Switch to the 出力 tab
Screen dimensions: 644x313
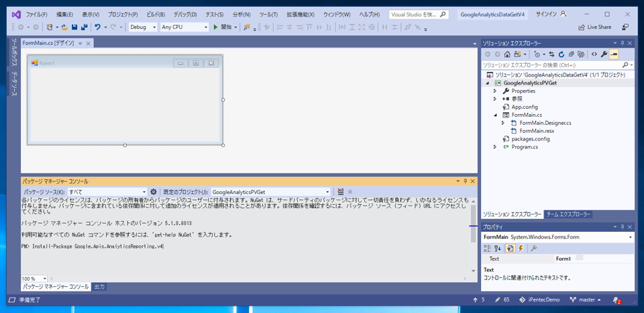99,286
